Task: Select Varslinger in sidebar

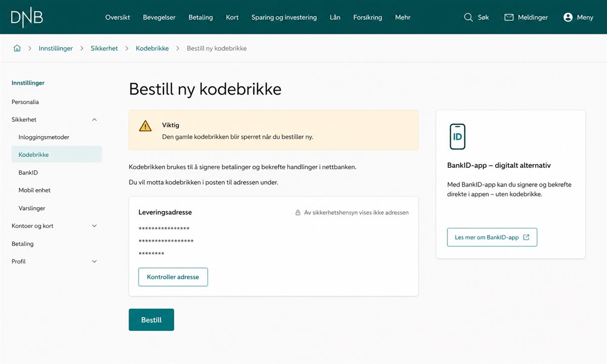Action: click(32, 208)
